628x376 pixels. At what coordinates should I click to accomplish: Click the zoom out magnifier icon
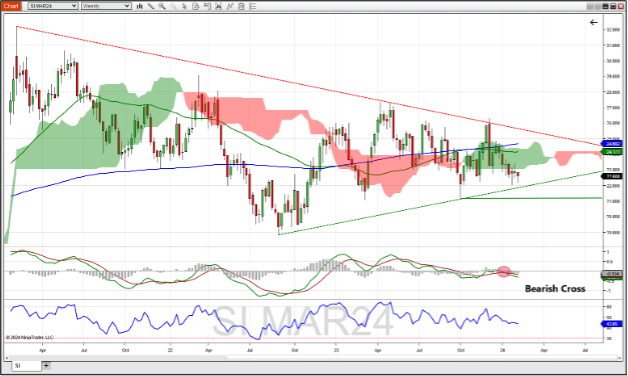tap(173, 6)
